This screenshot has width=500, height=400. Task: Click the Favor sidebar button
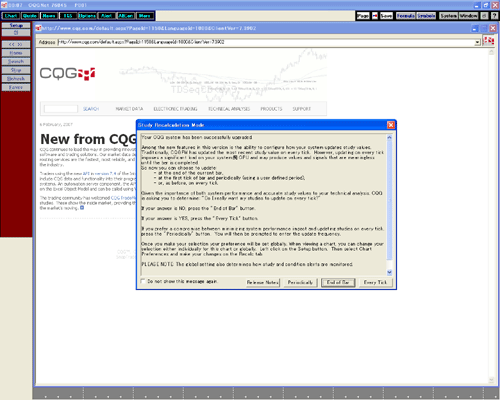[16, 87]
